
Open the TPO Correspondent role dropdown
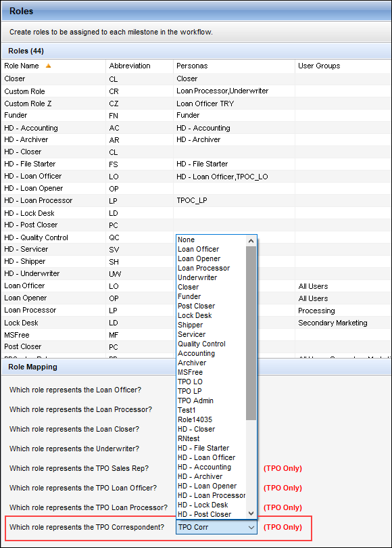[x=216, y=527]
